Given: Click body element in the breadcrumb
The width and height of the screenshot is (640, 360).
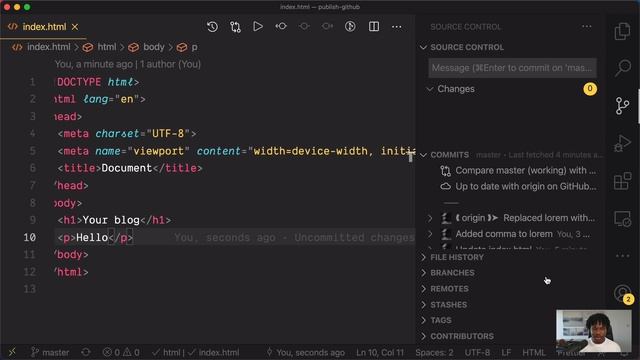Looking at the screenshot, I should 153,47.
